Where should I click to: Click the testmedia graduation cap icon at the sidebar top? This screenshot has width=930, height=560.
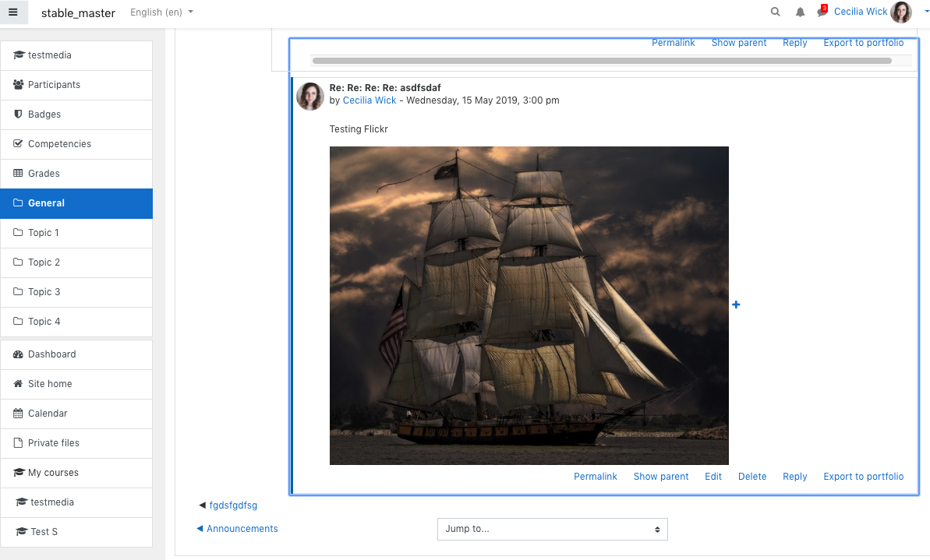19,55
